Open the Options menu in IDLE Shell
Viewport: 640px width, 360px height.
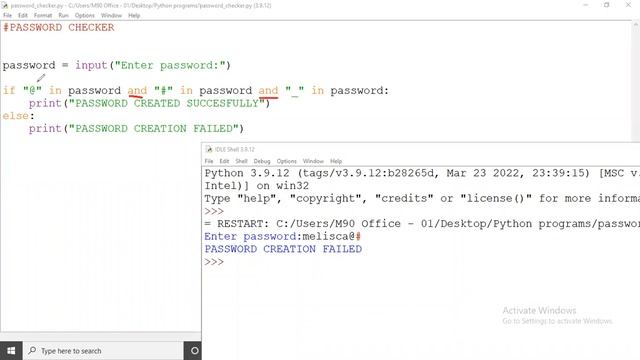tap(287, 161)
